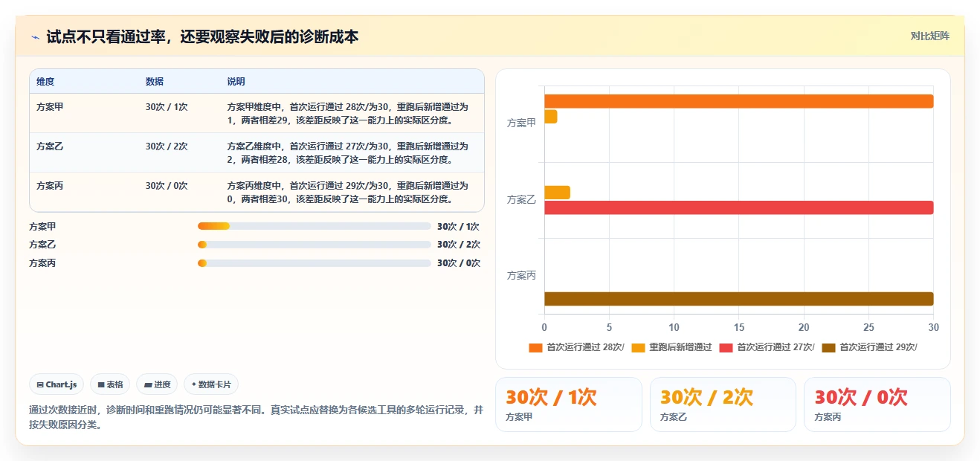Open the amber 30次 / 2次 data card
Screen dimensions: 980x461
(723, 404)
